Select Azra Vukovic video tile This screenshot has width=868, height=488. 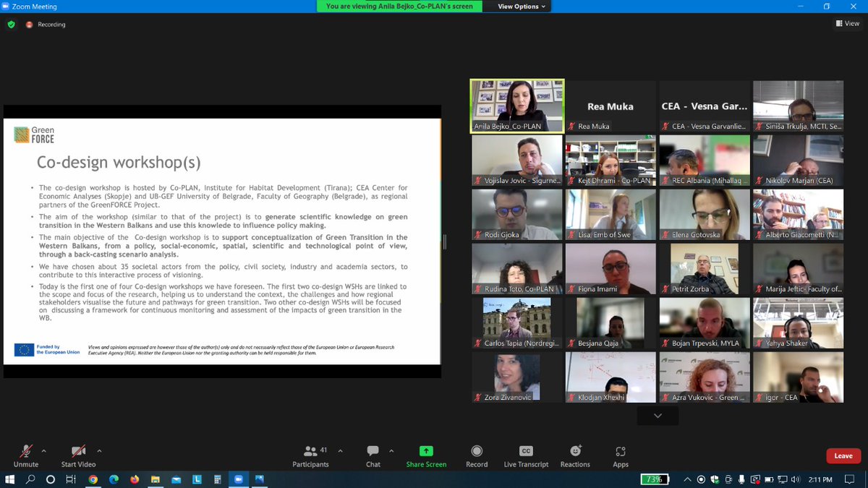[705, 377]
